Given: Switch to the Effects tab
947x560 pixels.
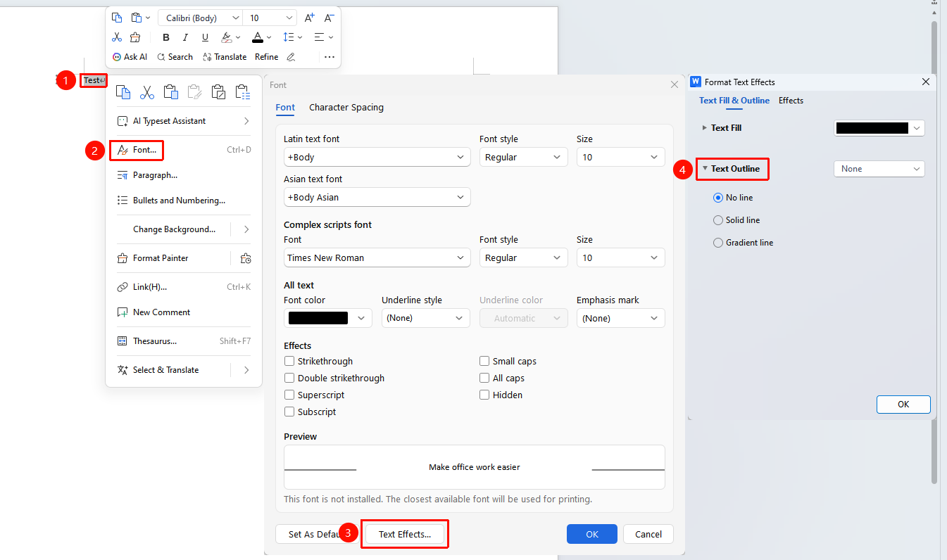Looking at the screenshot, I should pyautogui.click(x=791, y=101).
